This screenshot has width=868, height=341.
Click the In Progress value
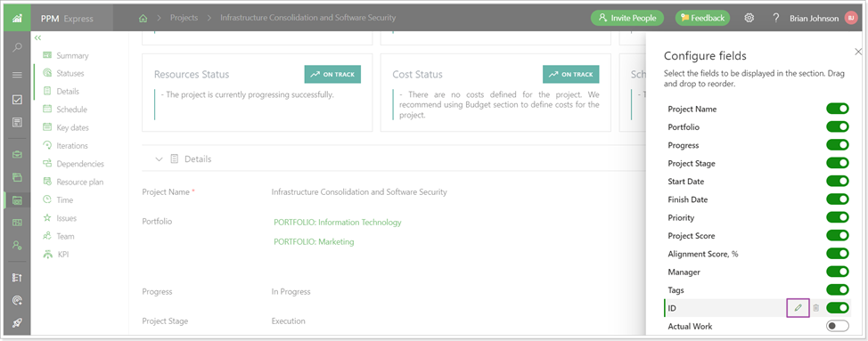291,291
